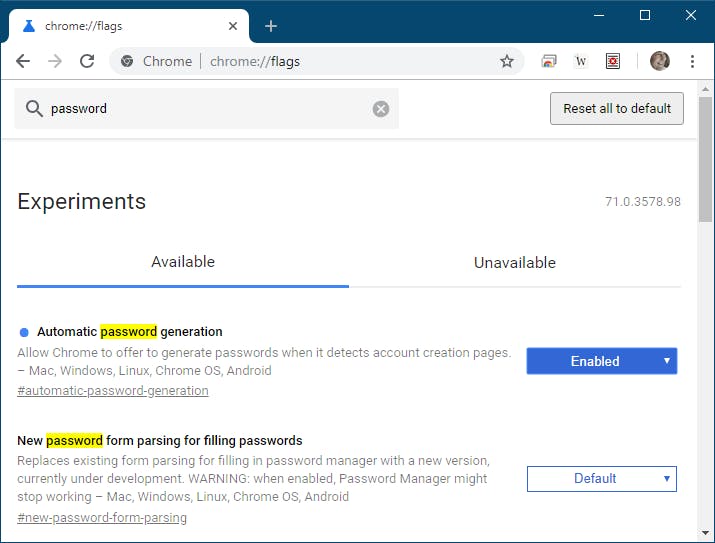The height and width of the screenshot is (543, 715).
Task: Close the chrome://flags tab
Action: [x=234, y=26]
